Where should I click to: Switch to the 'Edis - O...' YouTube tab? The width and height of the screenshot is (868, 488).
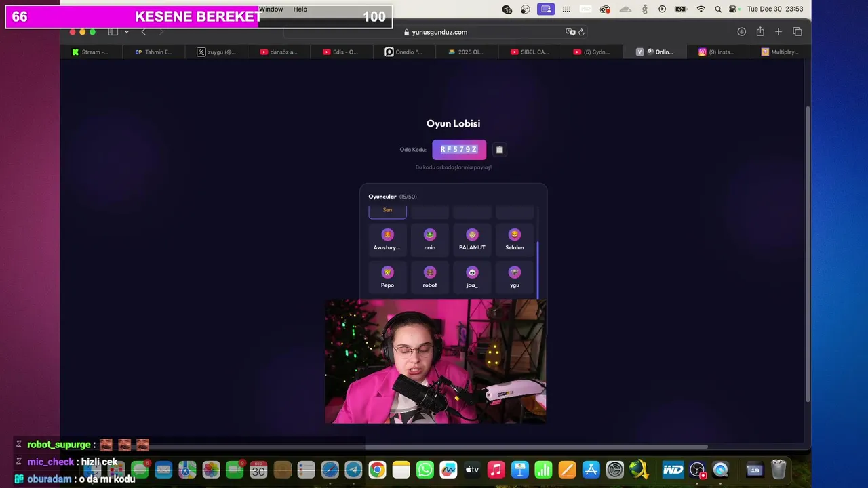[x=341, y=52]
